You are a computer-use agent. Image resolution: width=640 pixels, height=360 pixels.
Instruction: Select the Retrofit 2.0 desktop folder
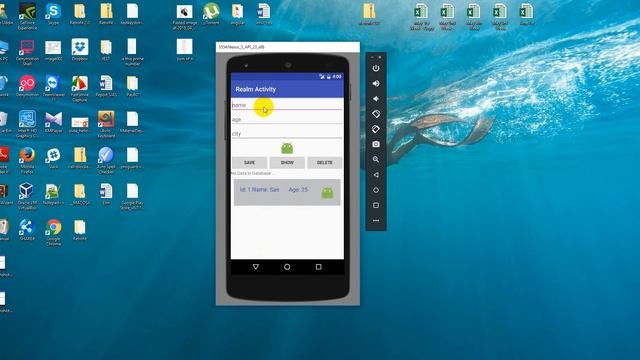(80, 14)
